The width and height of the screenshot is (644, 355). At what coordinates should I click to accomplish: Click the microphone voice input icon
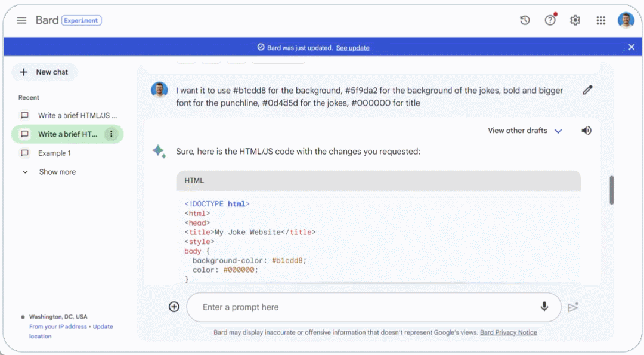[x=544, y=307]
